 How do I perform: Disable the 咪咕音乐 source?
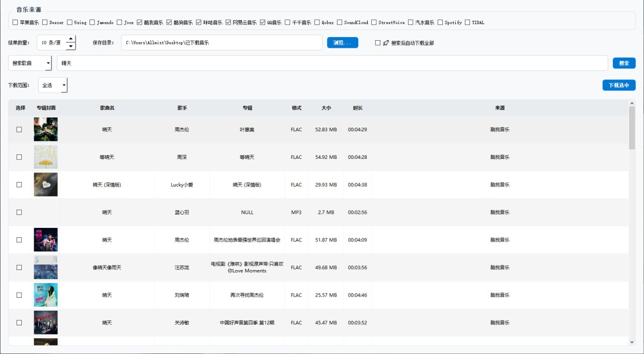[x=199, y=22]
